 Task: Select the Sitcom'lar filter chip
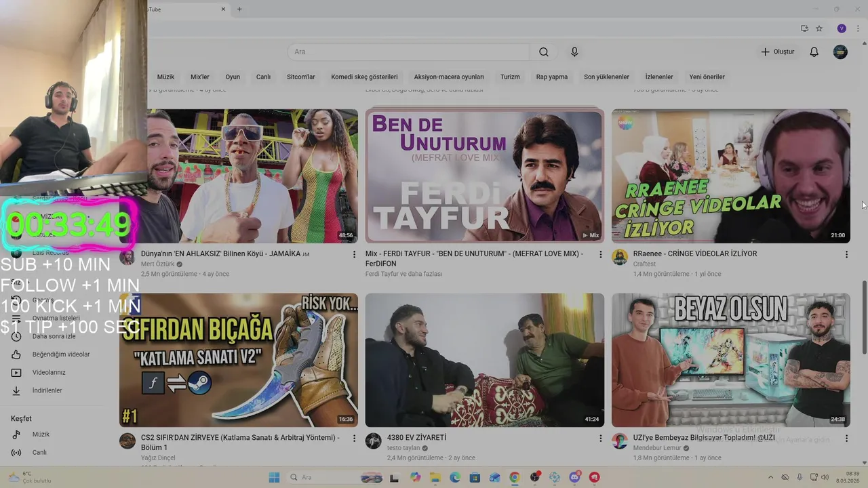[301, 77]
